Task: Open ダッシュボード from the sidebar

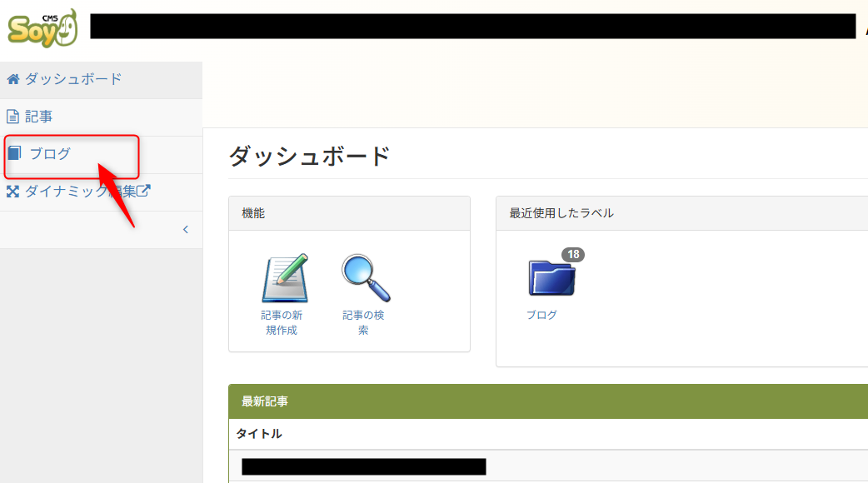Action: 72,79
